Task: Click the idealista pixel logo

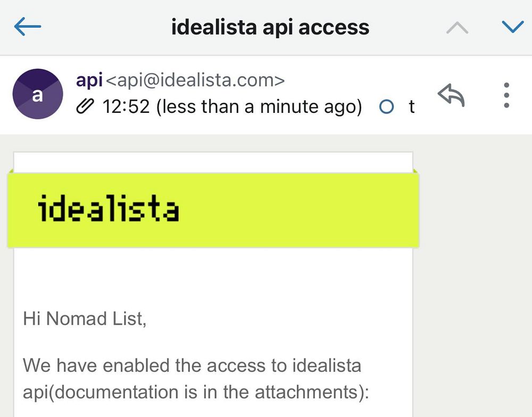Action: [x=109, y=209]
